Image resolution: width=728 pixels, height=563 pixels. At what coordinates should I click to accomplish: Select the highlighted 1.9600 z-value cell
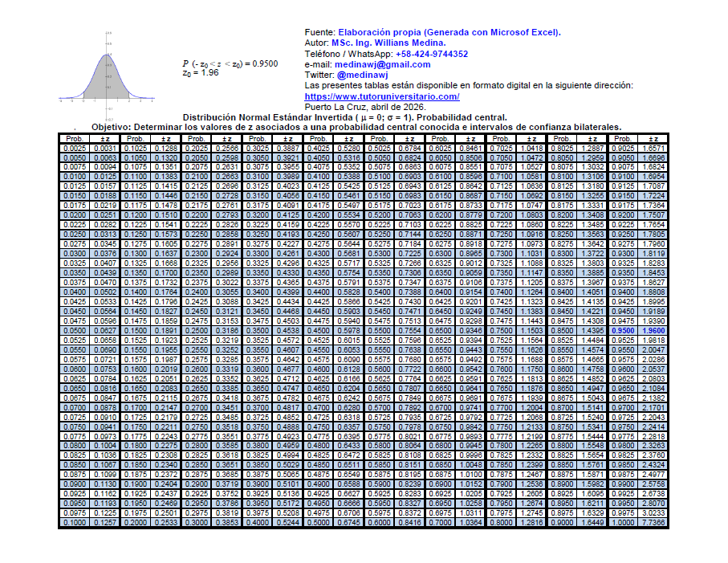tap(653, 330)
